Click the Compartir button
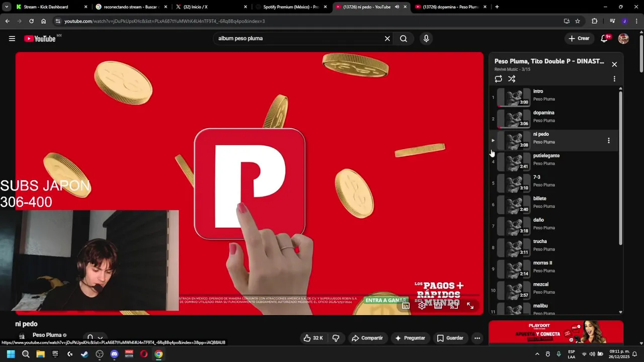Image resolution: width=644 pixels, height=362 pixels. (x=367, y=338)
